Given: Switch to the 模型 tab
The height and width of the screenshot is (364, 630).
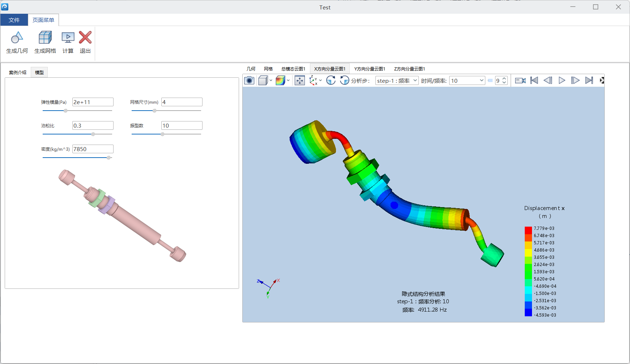Looking at the screenshot, I should click(x=39, y=72).
